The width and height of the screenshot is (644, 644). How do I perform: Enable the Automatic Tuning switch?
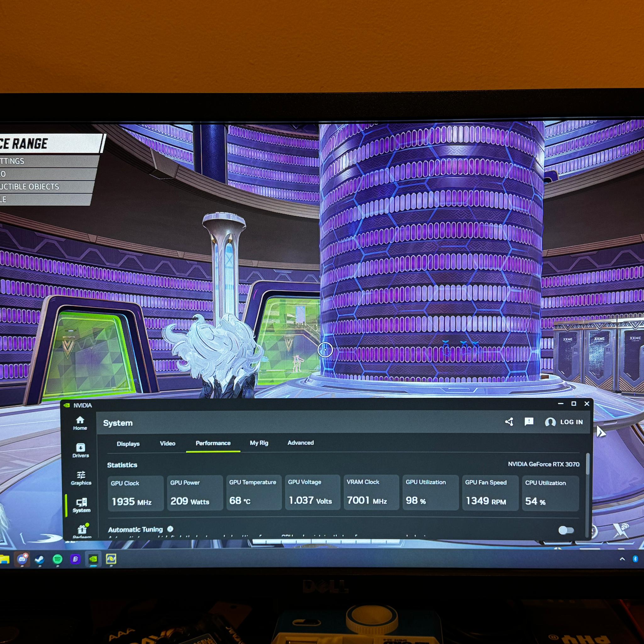point(566,530)
